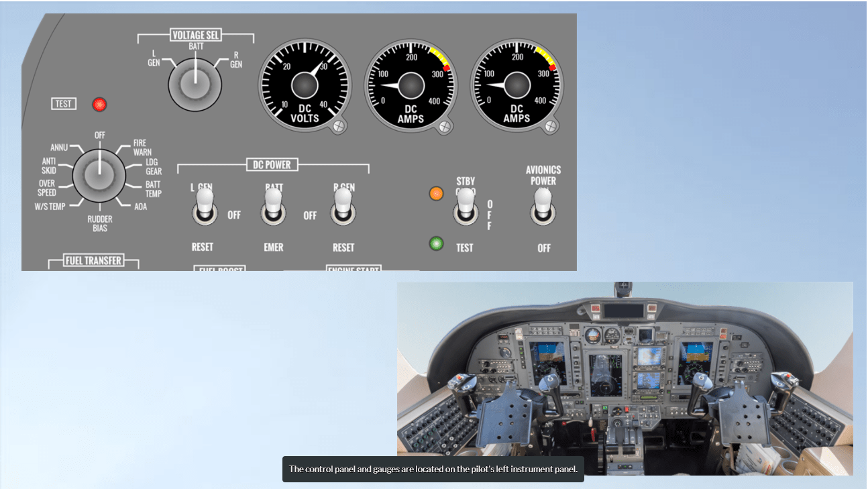
Task: Turn the VOLTAGE SEL rotary knob
Action: tap(195, 85)
